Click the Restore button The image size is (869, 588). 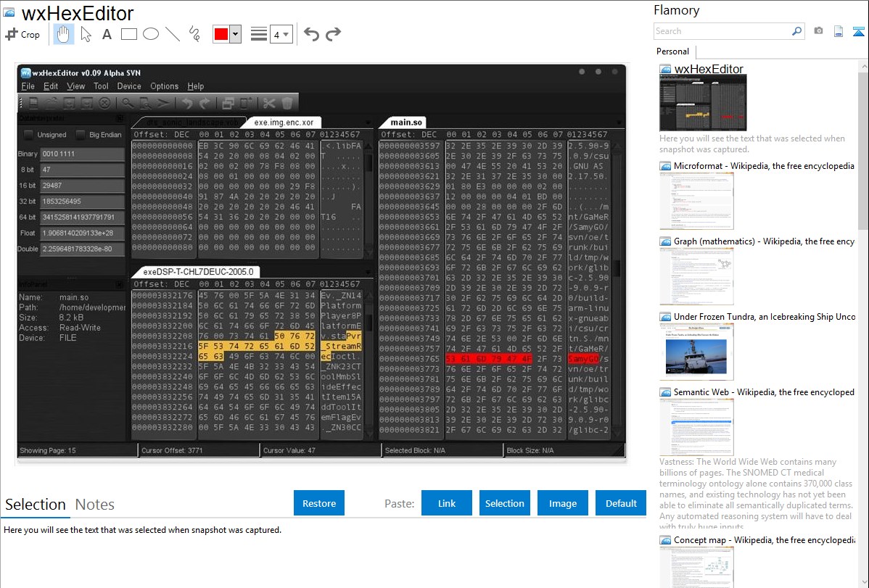(x=319, y=503)
